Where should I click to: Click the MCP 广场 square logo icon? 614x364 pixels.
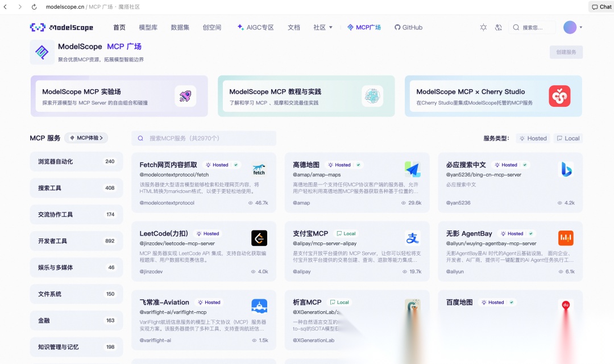tap(42, 52)
